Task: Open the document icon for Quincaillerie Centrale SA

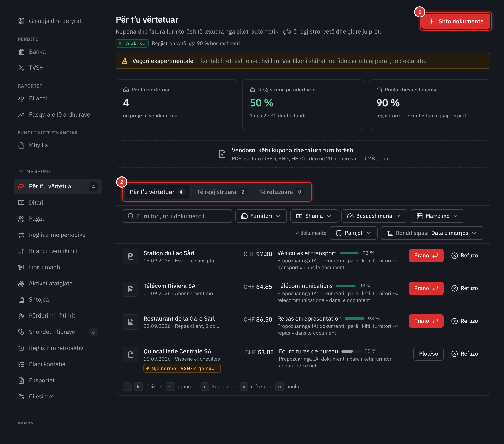Action: tap(130, 354)
